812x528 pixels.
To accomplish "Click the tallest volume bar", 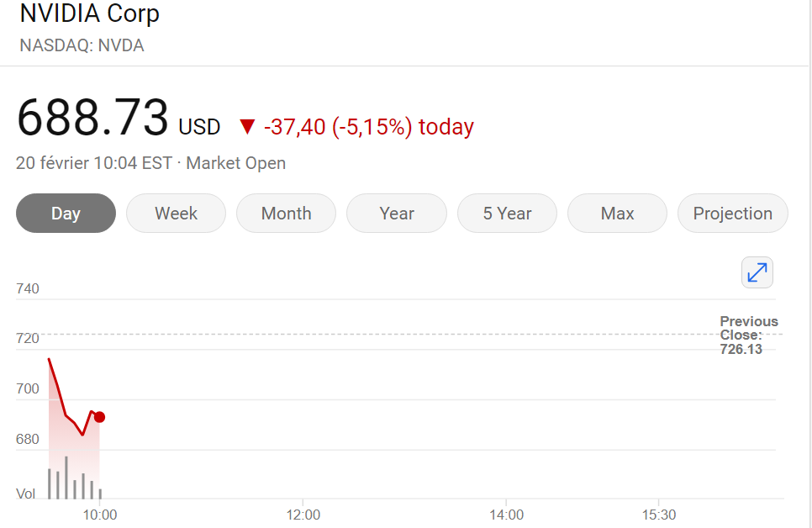I will click(66, 478).
